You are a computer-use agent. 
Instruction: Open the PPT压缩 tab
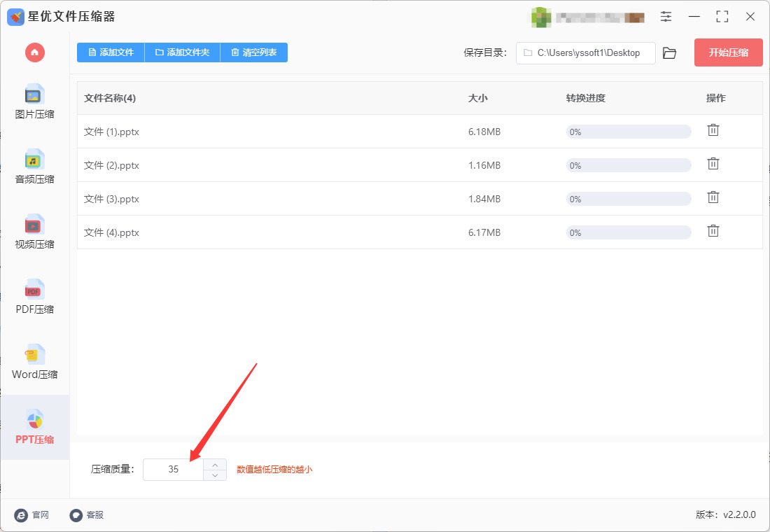click(x=35, y=427)
